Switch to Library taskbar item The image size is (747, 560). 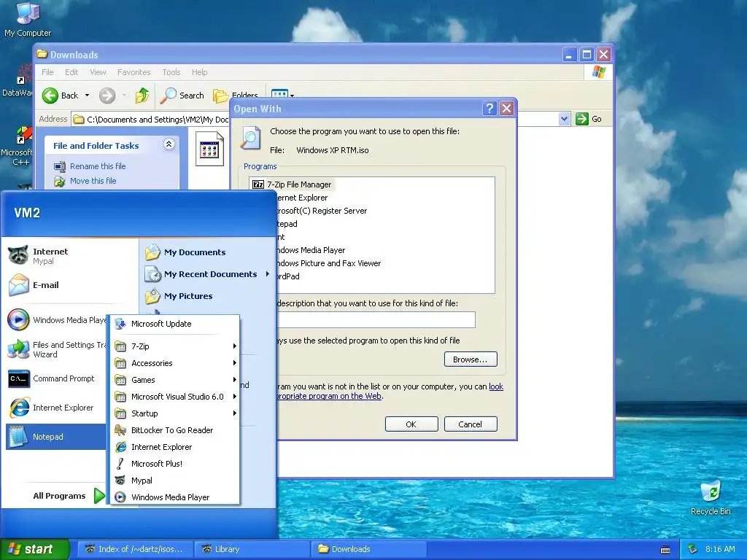click(x=252, y=549)
